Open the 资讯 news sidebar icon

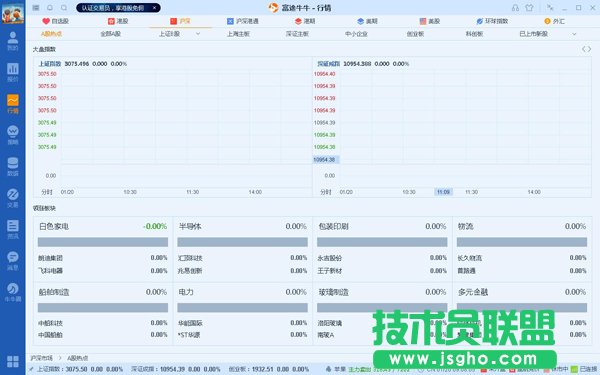[13, 229]
